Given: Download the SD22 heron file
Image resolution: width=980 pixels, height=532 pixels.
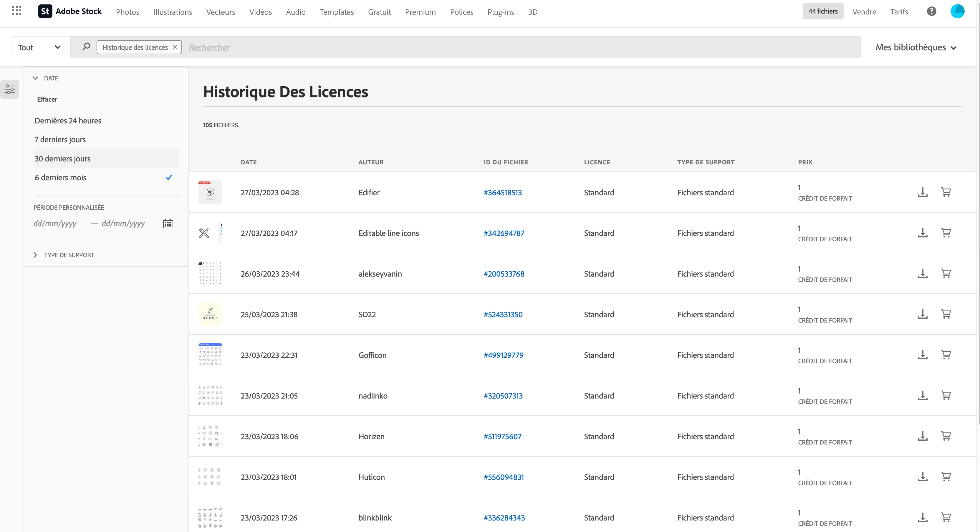Looking at the screenshot, I should pyautogui.click(x=923, y=314).
